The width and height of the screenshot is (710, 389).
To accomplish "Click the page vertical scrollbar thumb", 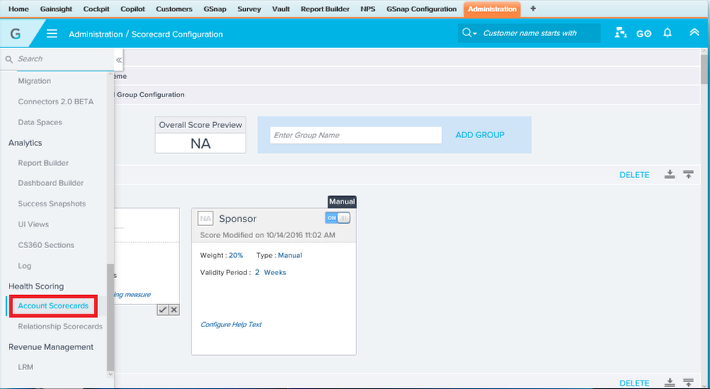I will [x=704, y=69].
